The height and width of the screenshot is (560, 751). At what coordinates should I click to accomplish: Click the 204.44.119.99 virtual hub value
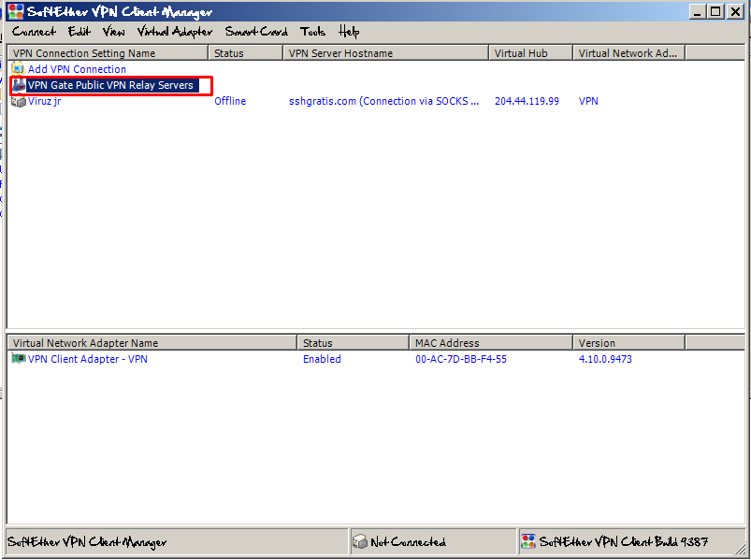(527, 101)
